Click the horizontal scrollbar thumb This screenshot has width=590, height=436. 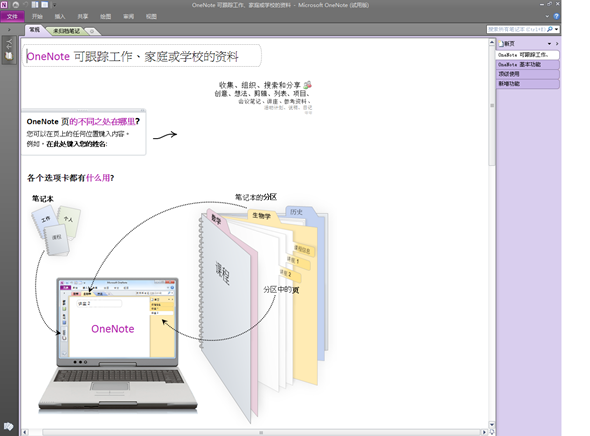(261, 432)
